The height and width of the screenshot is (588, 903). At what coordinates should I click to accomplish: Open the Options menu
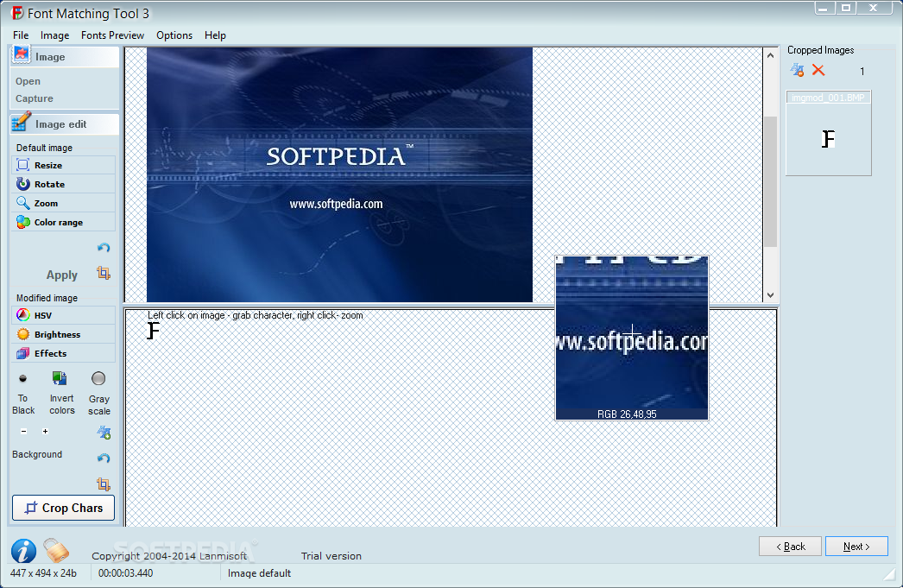click(x=174, y=35)
